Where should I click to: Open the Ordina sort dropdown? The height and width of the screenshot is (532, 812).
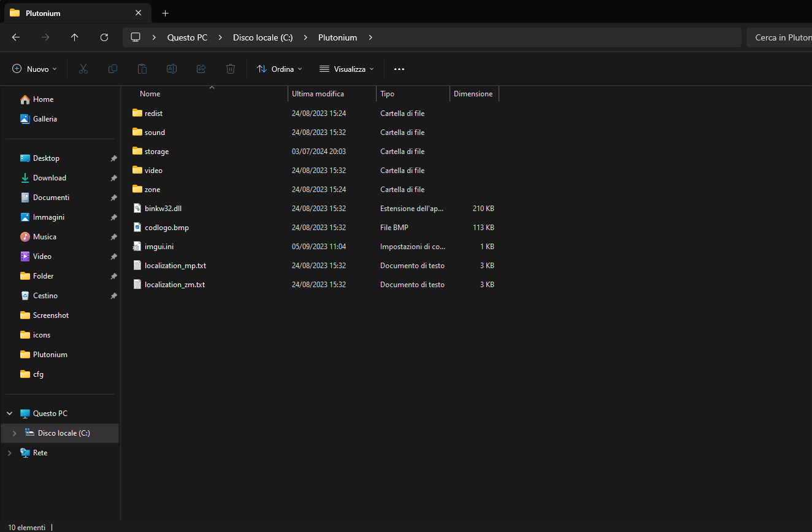280,69
